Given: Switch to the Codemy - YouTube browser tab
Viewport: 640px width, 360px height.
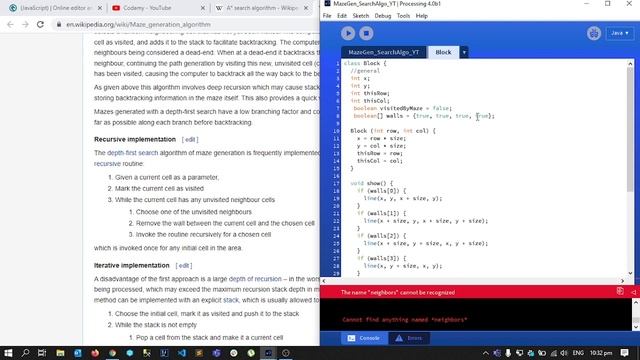Looking at the screenshot, I should [x=147, y=8].
